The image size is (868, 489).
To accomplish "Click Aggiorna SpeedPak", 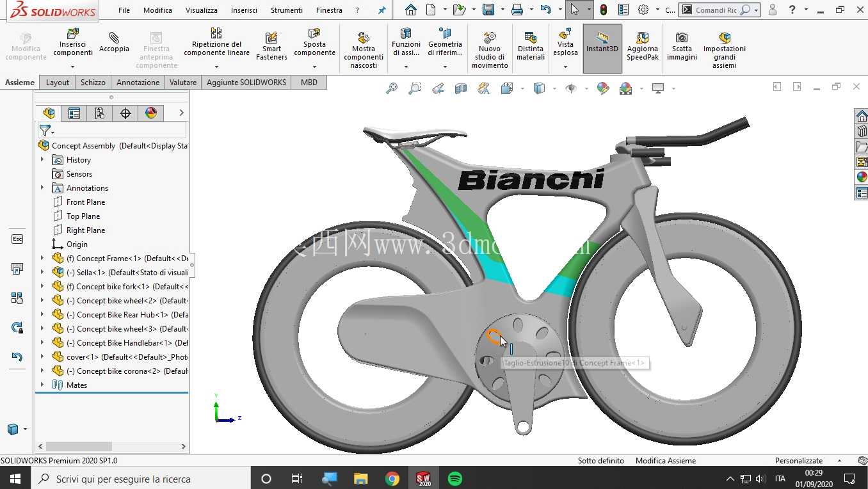I will (x=642, y=46).
